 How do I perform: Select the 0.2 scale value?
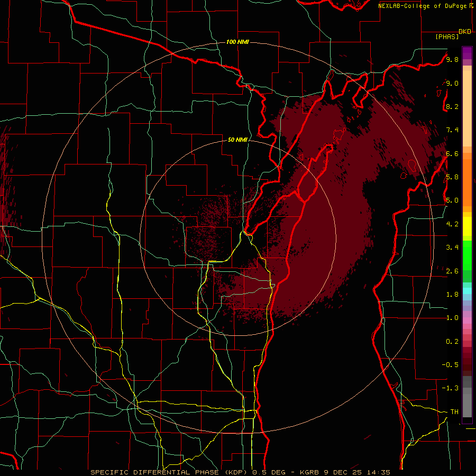click(452, 342)
